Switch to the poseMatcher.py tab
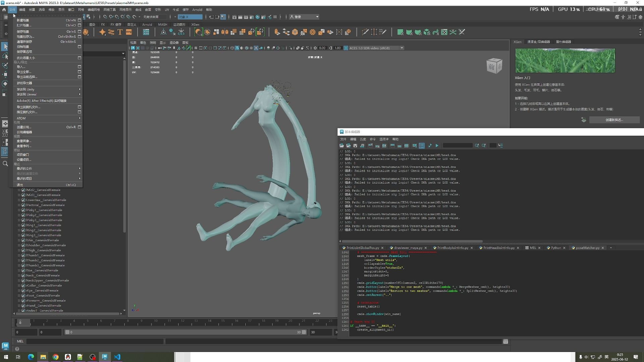The width and height of the screenshot is (644, 362). click(x=587, y=248)
